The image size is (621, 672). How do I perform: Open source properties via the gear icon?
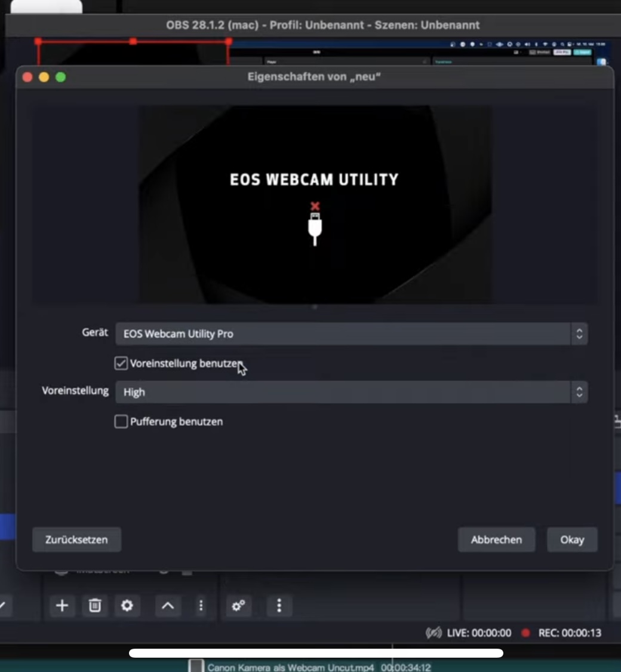click(127, 606)
